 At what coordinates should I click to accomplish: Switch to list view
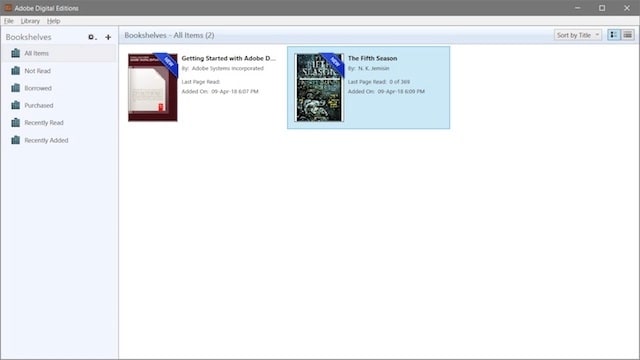click(x=627, y=35)
